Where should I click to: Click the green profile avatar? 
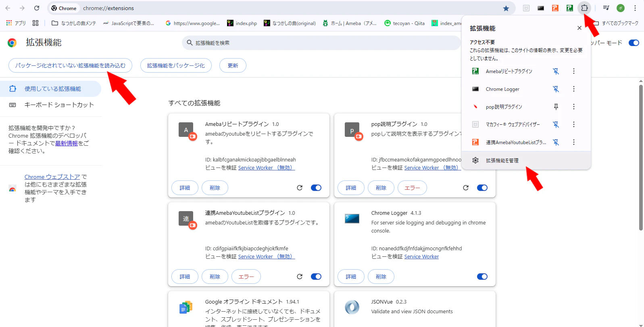621,8
